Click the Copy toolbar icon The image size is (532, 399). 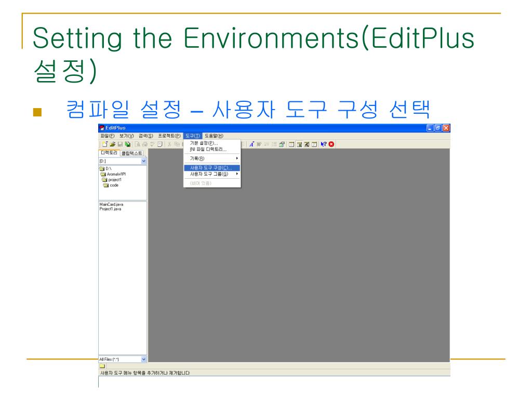tap(177, 144)
